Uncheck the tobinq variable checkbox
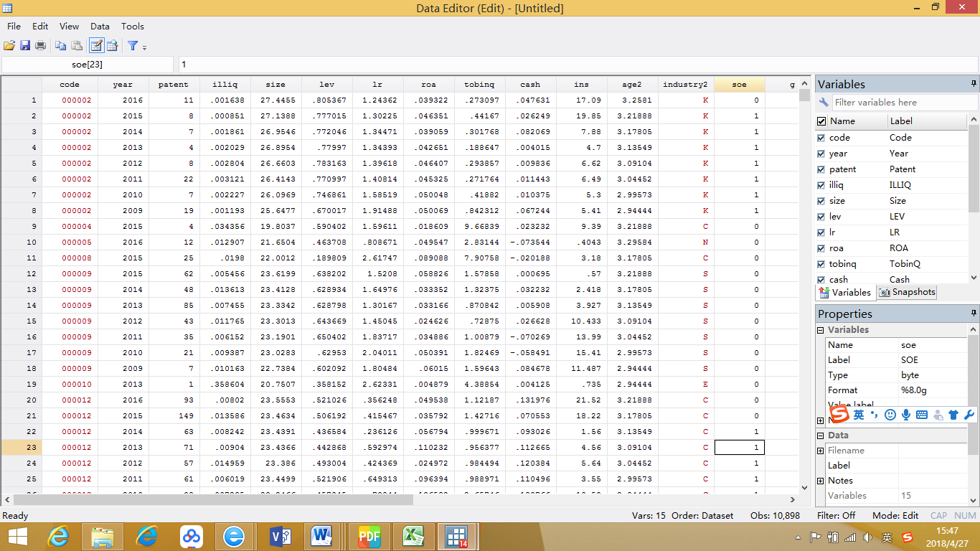Screen dimensions: 980x551 coord(821,264)
